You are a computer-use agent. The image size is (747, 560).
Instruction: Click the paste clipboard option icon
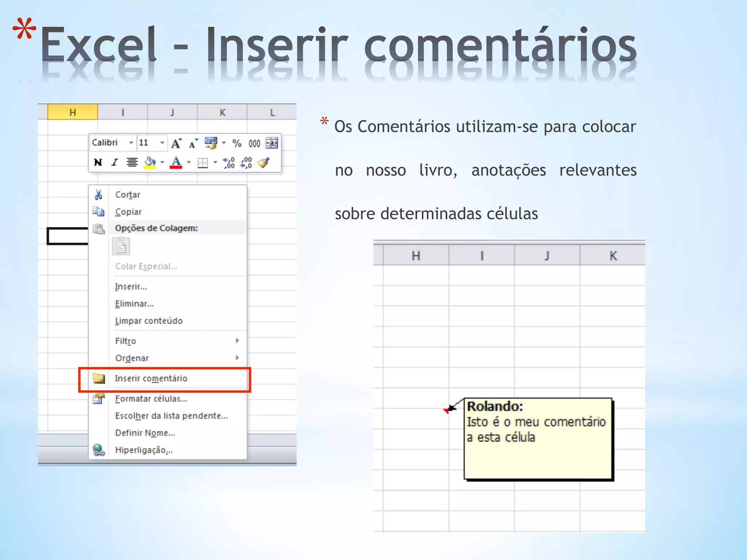pyautogui.click(x=121, y=246)
